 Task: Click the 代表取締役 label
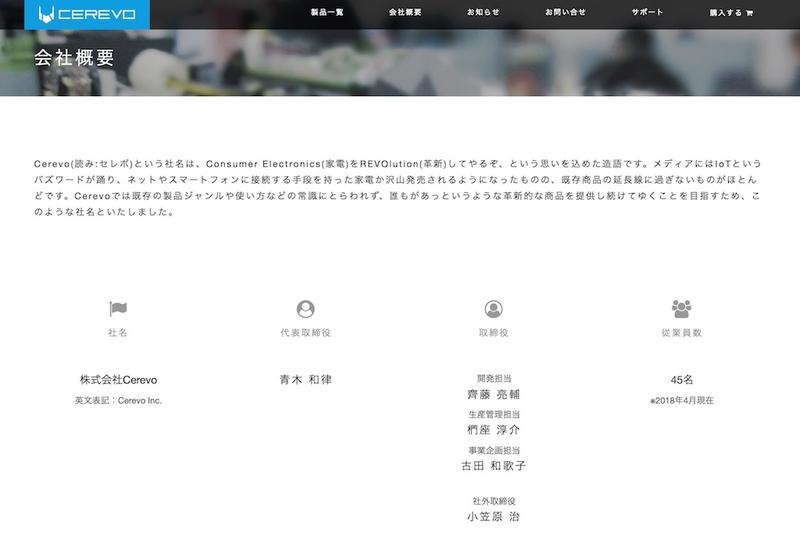click(x=306, y=333)
